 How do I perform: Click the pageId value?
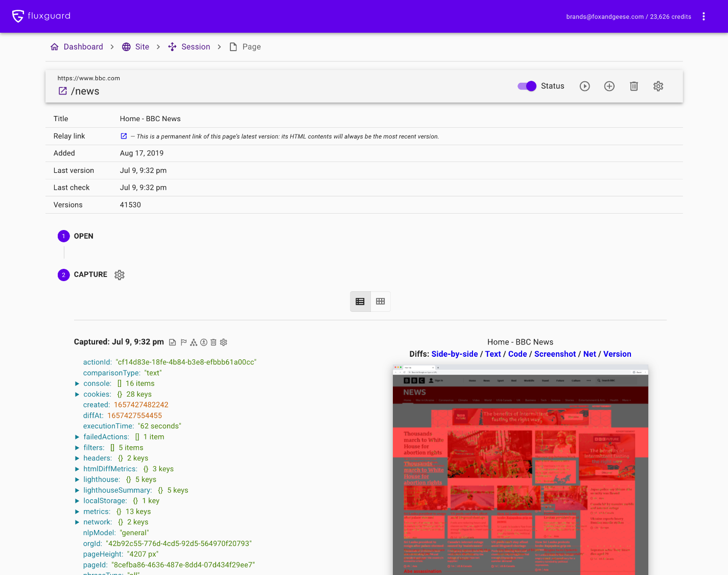tap(183, 565)
